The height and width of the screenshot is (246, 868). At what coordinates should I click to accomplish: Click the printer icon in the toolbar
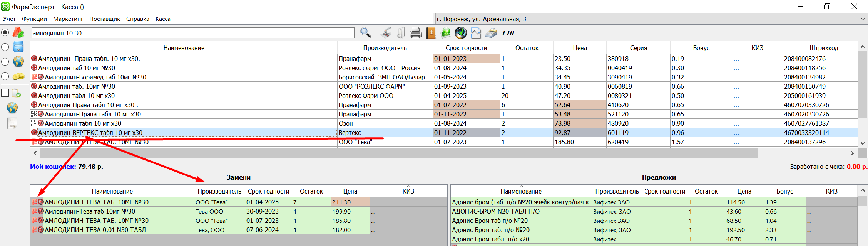(415, 33)
